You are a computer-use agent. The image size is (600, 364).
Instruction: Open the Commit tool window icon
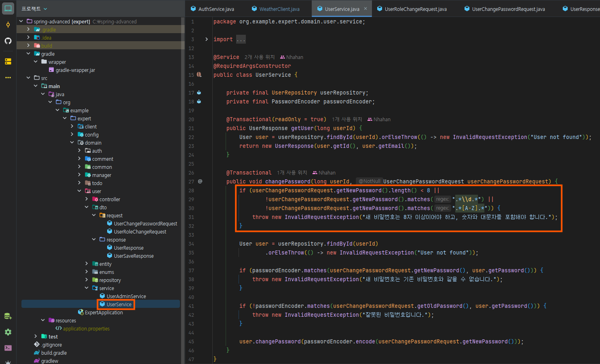point(8,25)
